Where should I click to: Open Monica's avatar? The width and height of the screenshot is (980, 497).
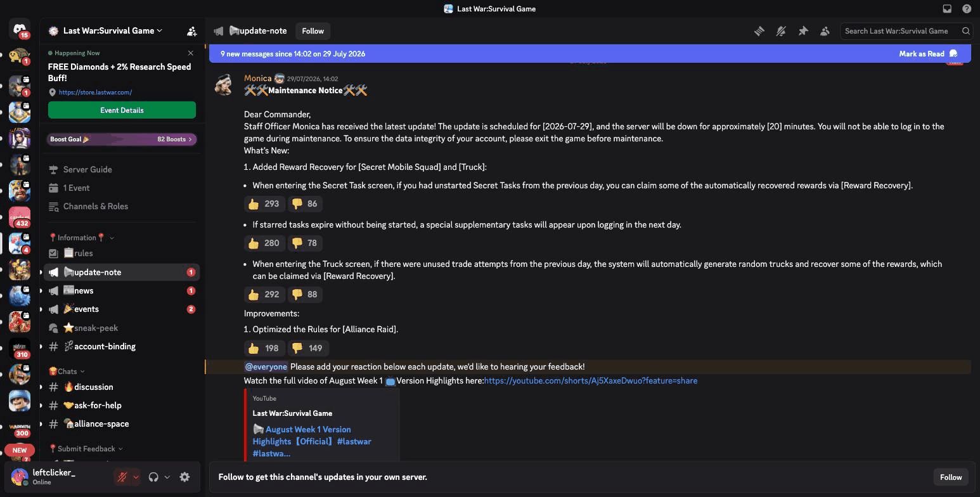224,84
